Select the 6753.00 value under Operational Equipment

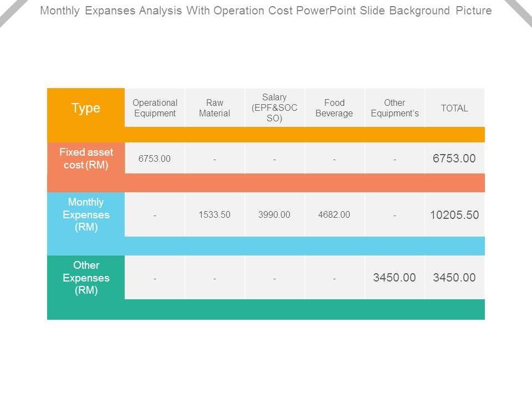(155, 159)
